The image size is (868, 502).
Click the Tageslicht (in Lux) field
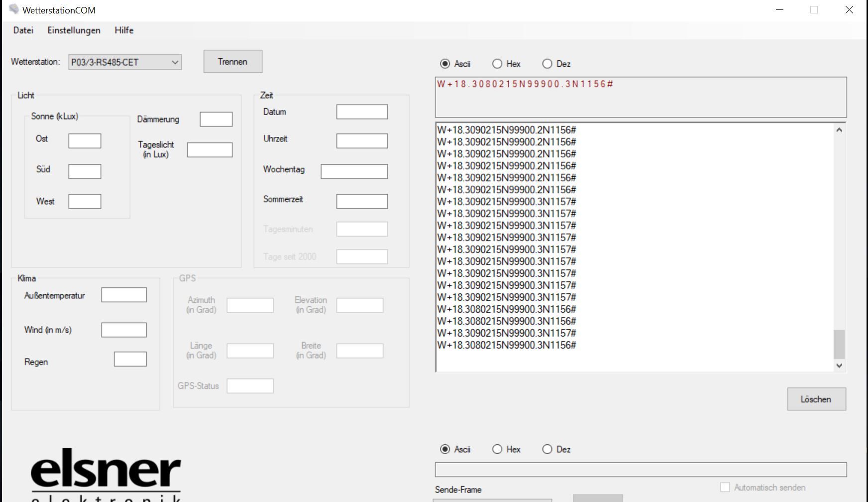(210, 150)
